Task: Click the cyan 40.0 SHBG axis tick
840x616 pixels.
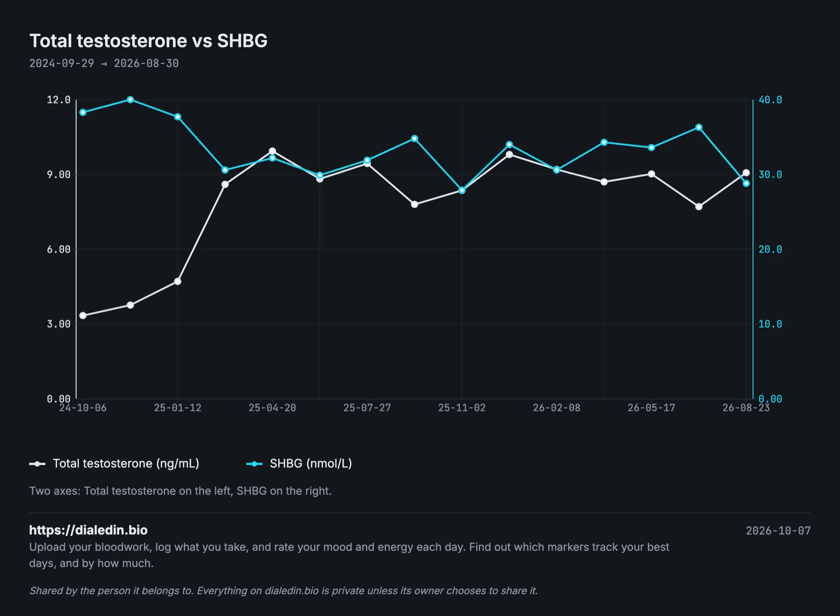Action: tap(770, 100)
